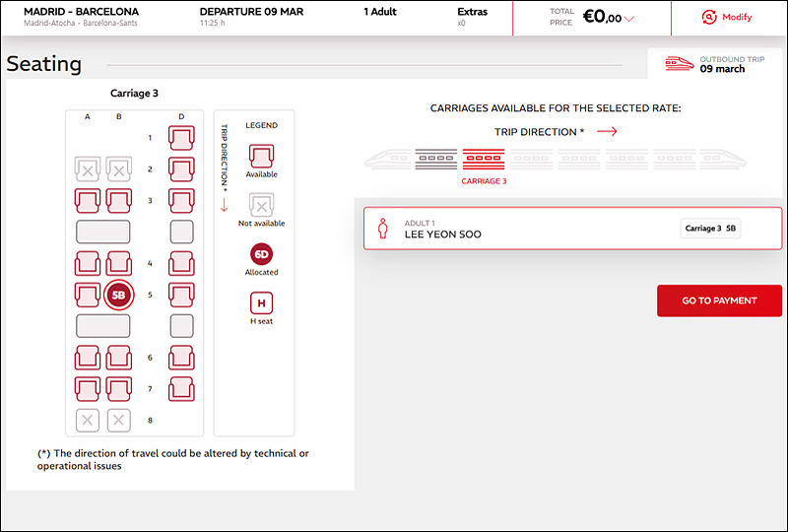Click the table between rows 3 and 4 left

103,232
